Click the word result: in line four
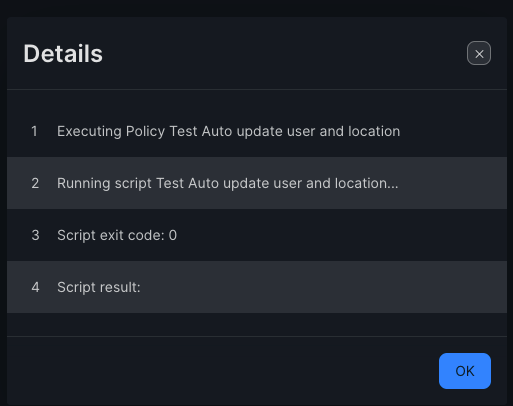 click(x=121, y=287)
